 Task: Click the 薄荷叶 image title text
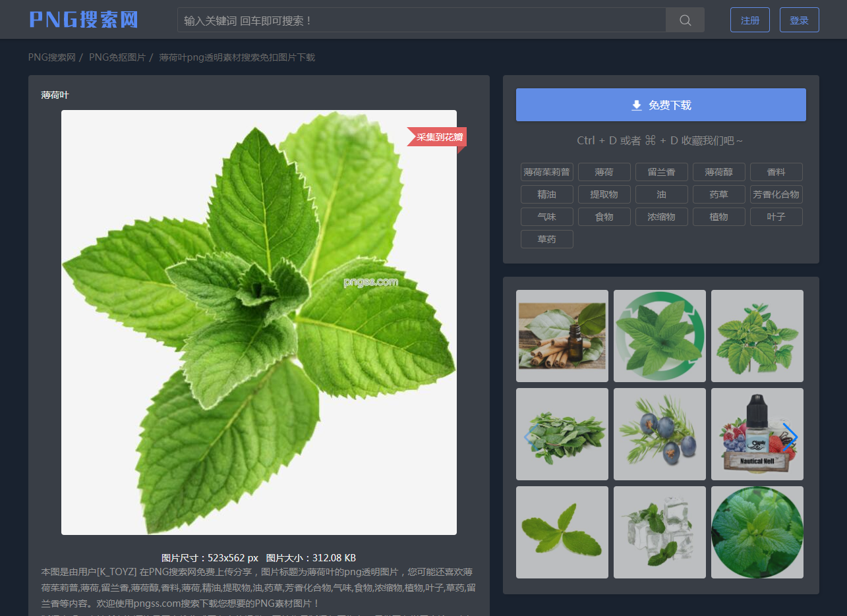pos(55,95)
